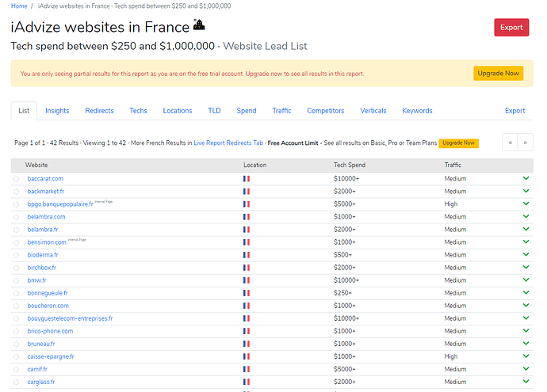Open the bouyguestelecom-entreprises.fr link
The height and width of the screenshot is (392, 547).
click(70, 318)
